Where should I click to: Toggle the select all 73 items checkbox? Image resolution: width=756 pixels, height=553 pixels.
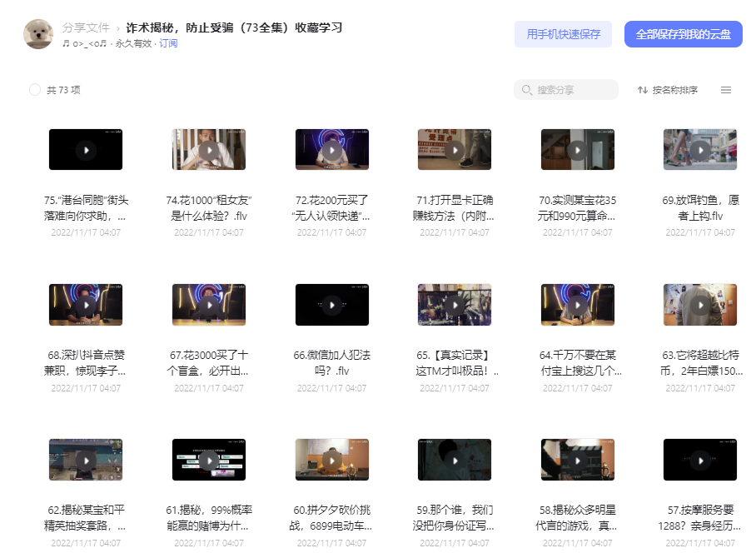[35, 90]
